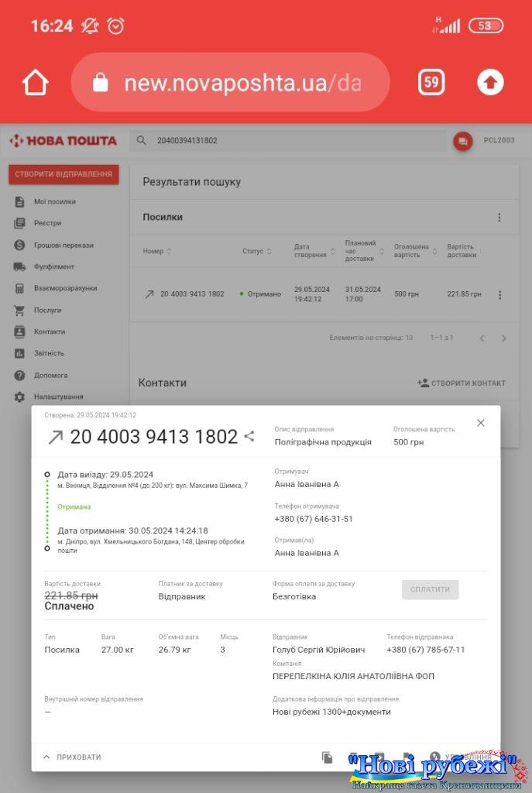This screenshot has height=793, width=532.
Task: Collapse details with the Приховати button
Action: click(x=73, y=757)
